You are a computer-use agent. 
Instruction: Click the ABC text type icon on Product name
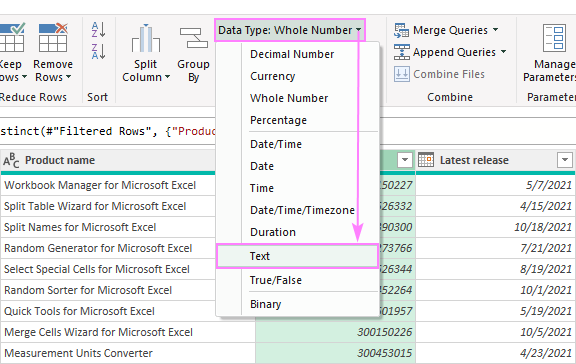pyautogui.click(x=11, y=161)
